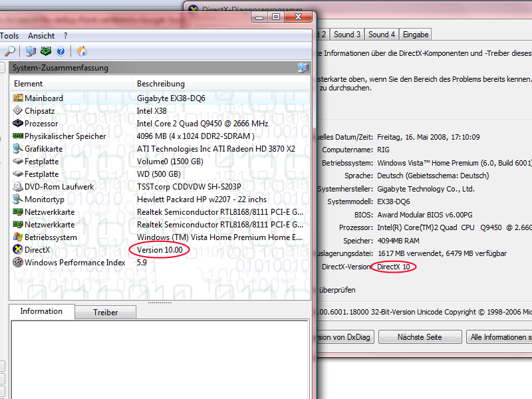This screenshot has width=532, height=399.
Task: Select the 'Intel X38' chipset value
Action: coord(152,110)
